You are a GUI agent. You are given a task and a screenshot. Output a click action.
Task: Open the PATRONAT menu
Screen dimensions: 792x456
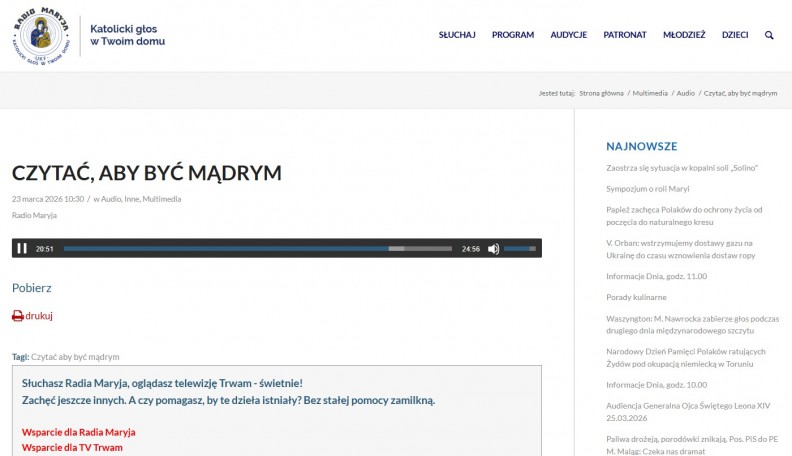[625, 35]
